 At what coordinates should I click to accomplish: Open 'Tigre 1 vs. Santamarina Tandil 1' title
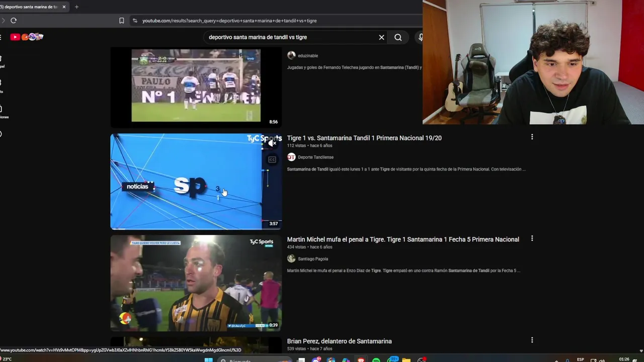364,138
